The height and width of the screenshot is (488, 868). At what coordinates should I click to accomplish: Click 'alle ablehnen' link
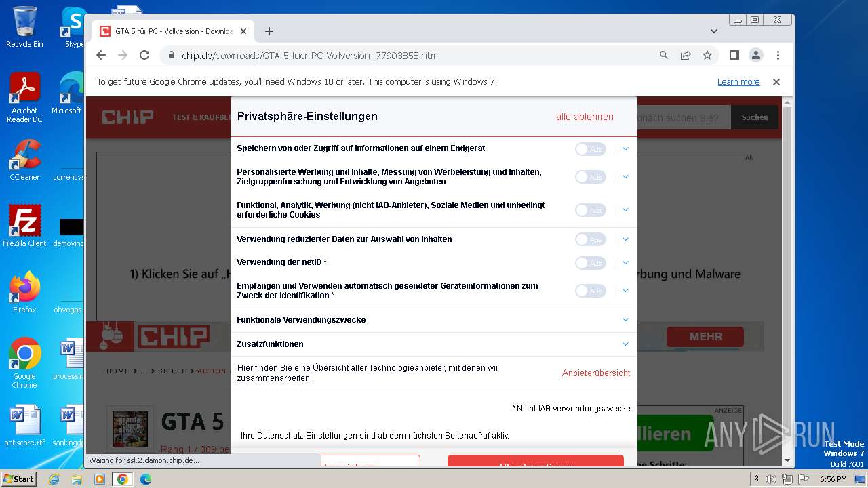(x=585, y=117)
